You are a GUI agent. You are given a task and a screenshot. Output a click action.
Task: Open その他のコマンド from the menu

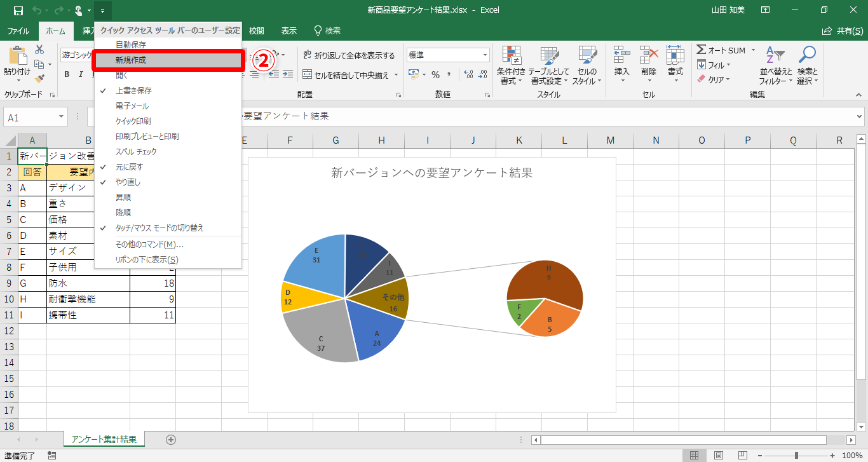tap(168, 245)
